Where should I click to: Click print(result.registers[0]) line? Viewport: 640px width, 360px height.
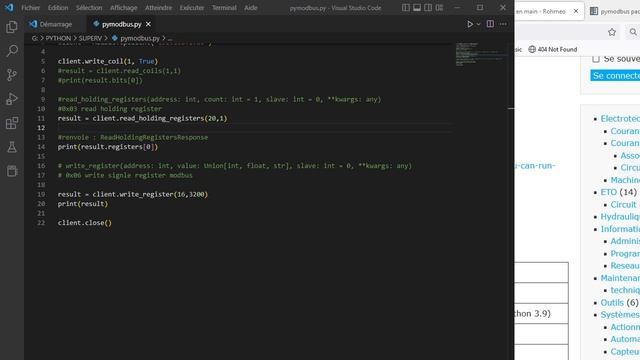tap(107, 147)
